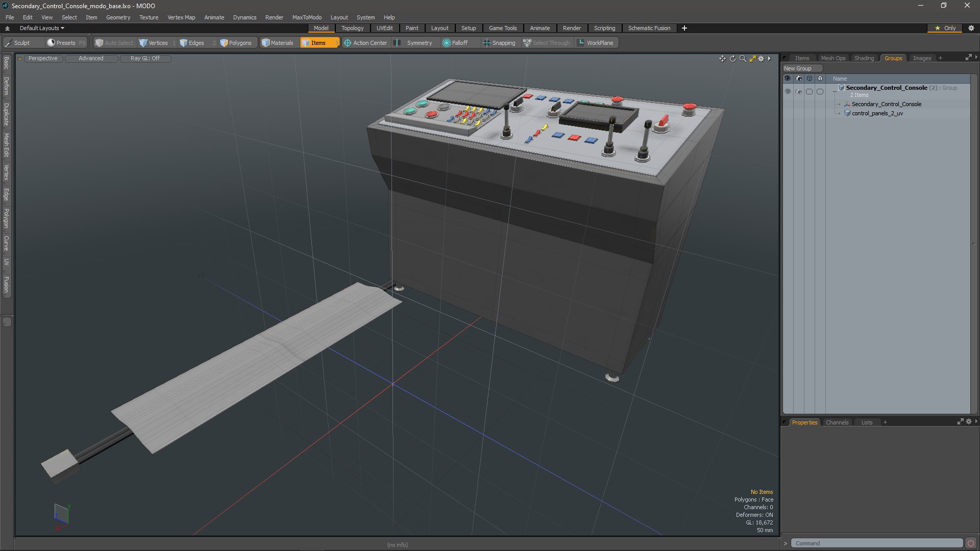Click the viewport pan (move) icon

tap(722, 59)
